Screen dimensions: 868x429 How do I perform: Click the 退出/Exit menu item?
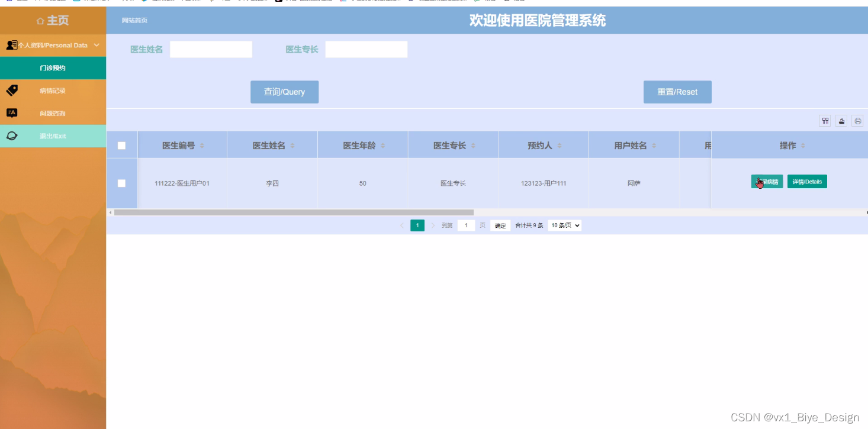53,136
